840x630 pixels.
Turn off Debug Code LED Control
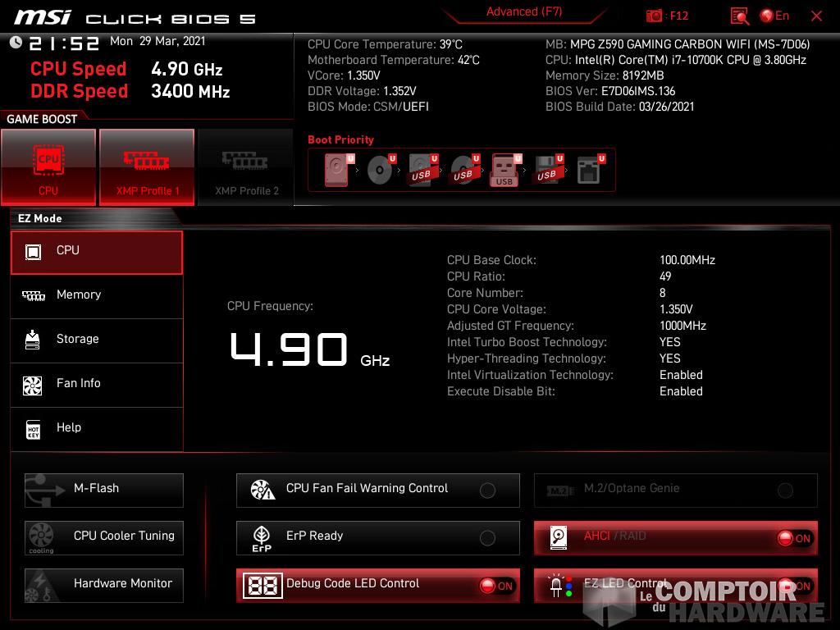(496, 586)
